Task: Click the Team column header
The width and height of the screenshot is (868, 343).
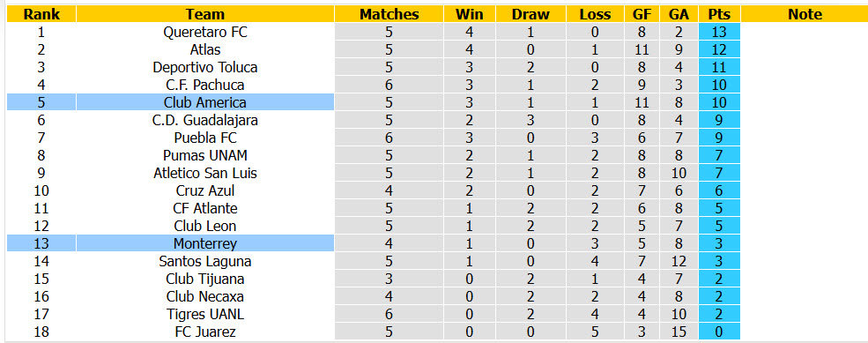Action: click(x=205, y=14)
